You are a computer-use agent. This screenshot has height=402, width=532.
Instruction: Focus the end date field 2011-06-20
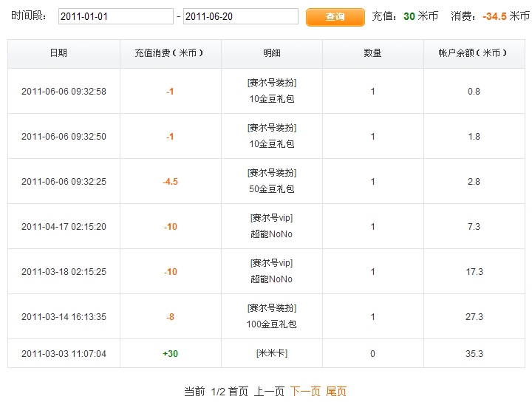241,16
